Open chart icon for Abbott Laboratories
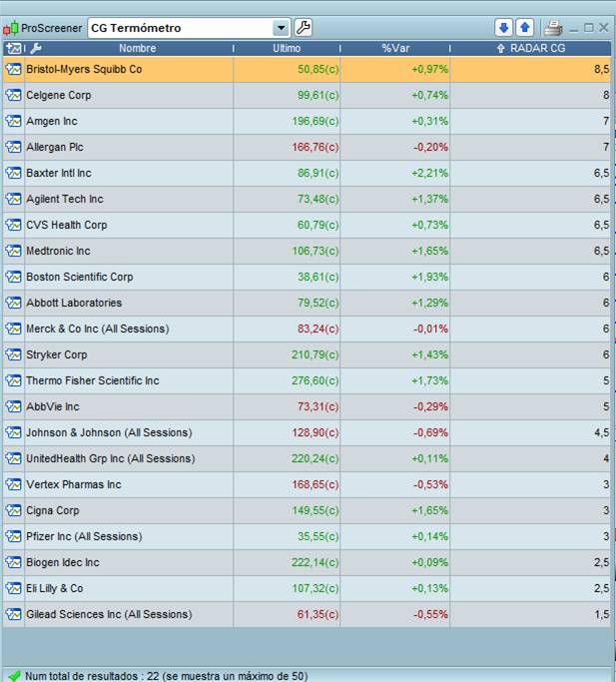616x682 pixels. (14, 303)
